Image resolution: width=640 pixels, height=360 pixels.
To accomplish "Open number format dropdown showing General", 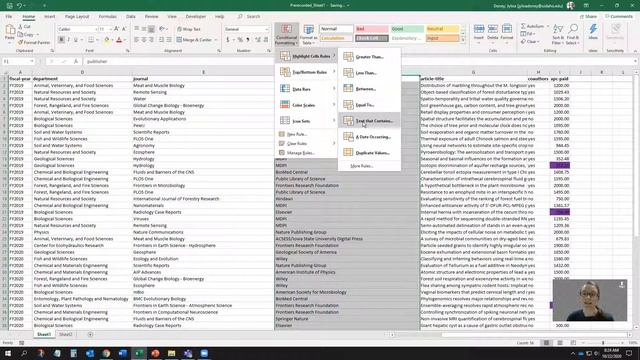I will (267, 29).
